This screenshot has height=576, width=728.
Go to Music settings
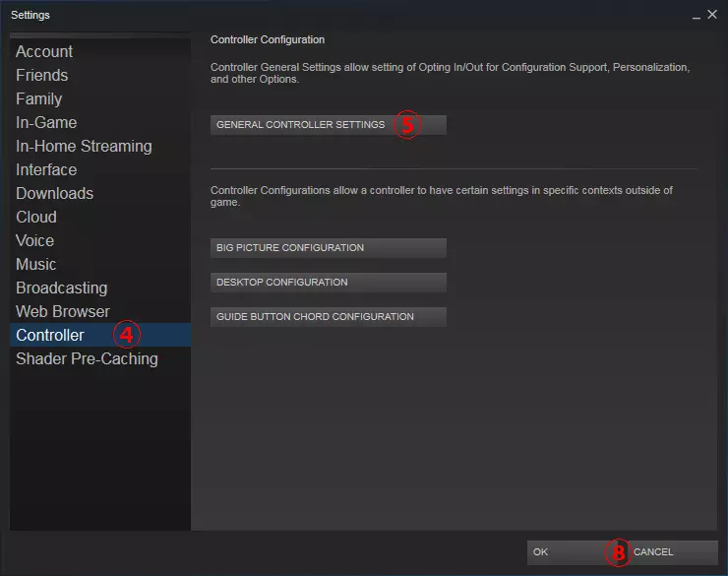[x=100, y=264]
